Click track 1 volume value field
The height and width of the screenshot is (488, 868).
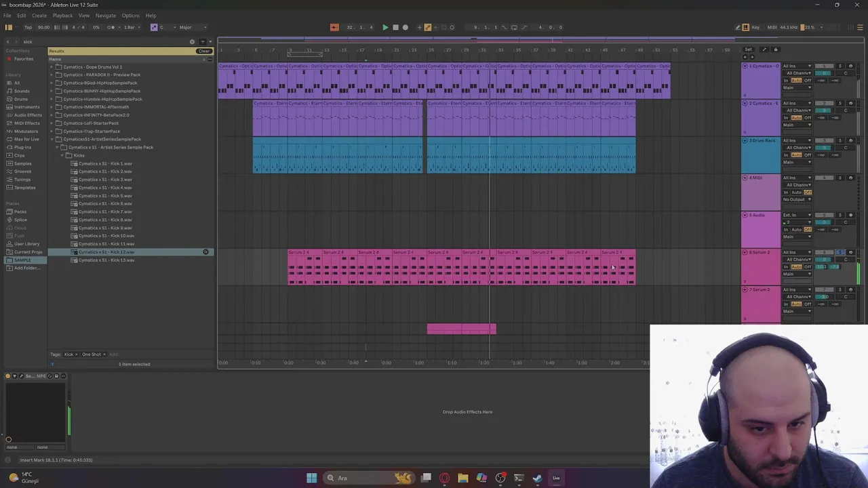pos(825,73)
